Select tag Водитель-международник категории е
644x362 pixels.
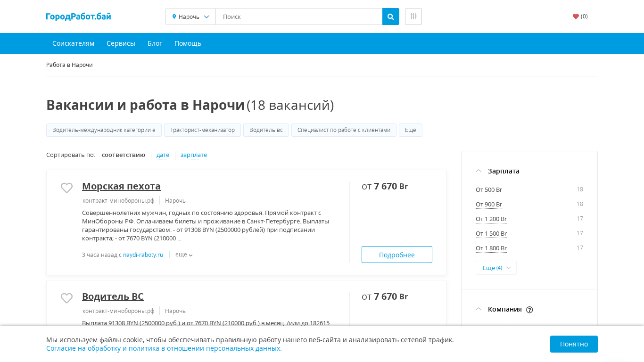pos(104,130)
